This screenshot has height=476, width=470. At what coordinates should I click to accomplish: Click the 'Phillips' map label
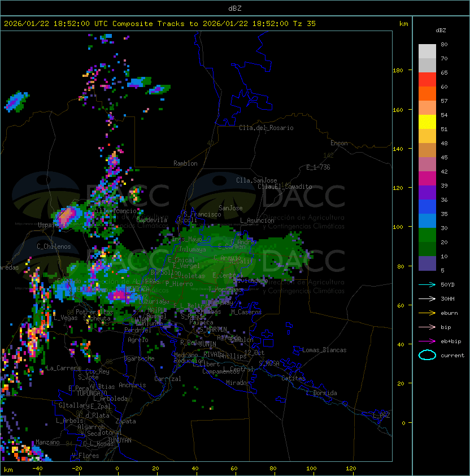pos(233,356)
